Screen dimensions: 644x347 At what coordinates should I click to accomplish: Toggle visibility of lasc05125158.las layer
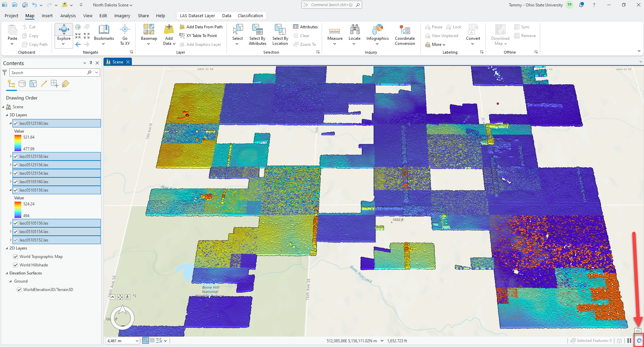(x=16, y=156)
